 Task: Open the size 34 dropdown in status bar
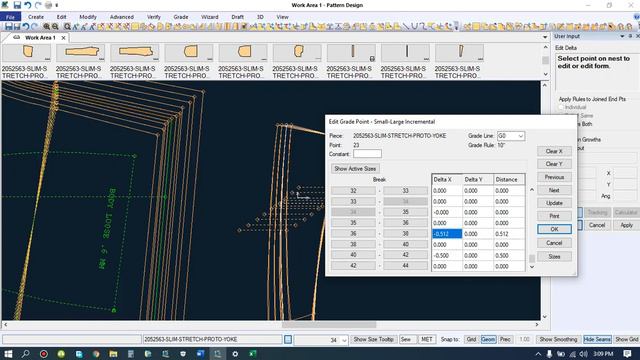344,340
